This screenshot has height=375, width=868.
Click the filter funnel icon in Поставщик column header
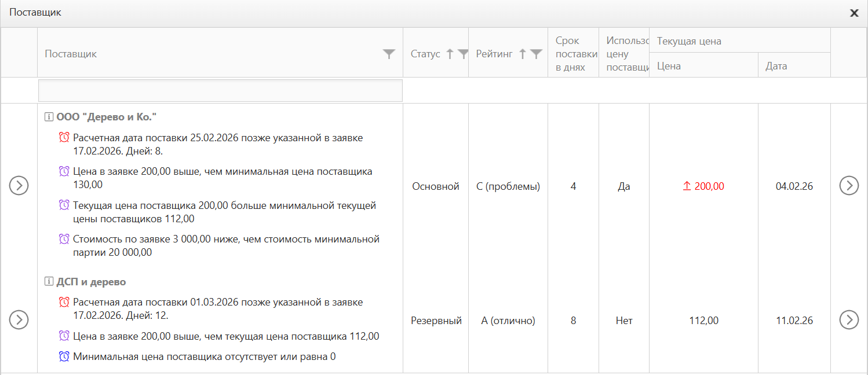[389, 54]
